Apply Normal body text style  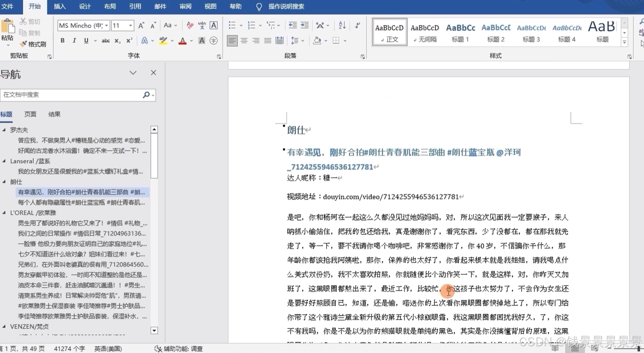(x=389, y=32)
